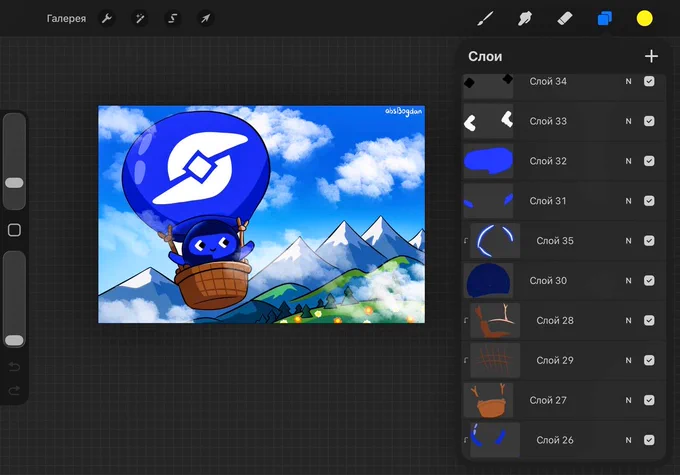680x475 pixels.
Task: Click the brush opacity slider handle
Action: [x=14, y=341]
